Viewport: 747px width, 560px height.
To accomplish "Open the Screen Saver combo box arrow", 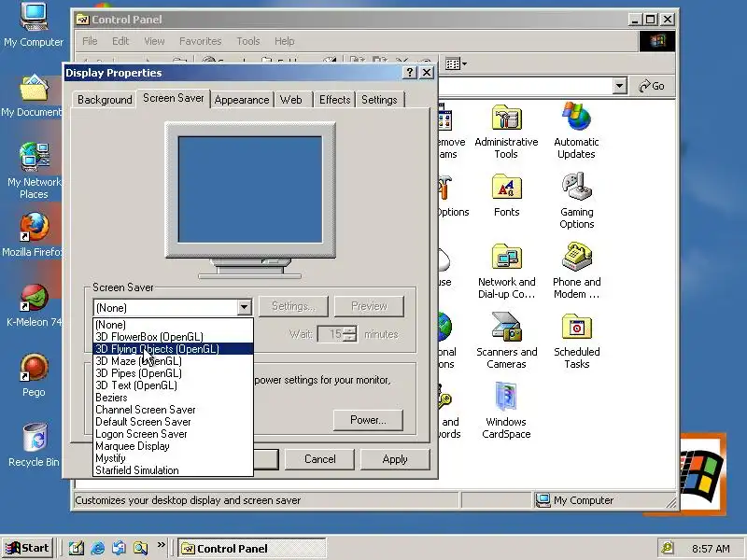I will click(245, 308).
